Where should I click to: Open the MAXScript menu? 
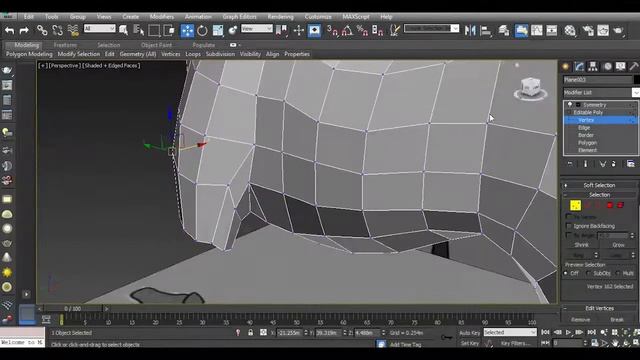[356, 17]
